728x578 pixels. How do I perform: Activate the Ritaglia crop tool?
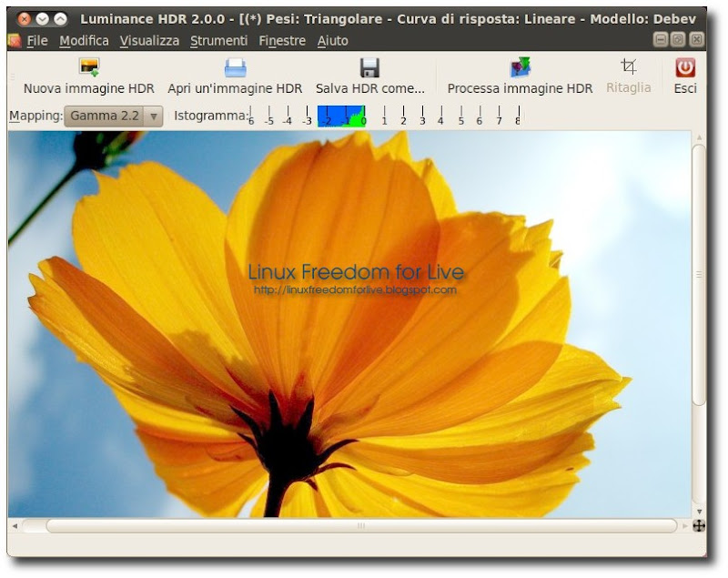pos(627,77)
